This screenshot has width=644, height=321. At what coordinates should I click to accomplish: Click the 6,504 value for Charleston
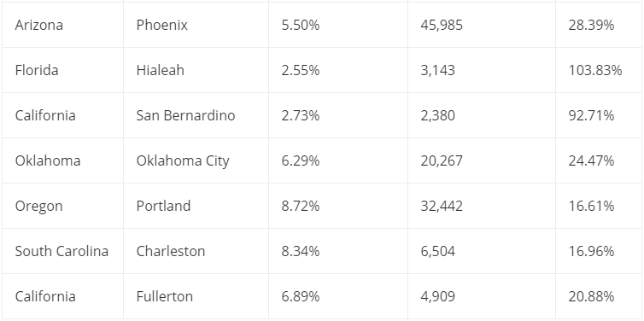pyautogui.click(x=482, y=251)
